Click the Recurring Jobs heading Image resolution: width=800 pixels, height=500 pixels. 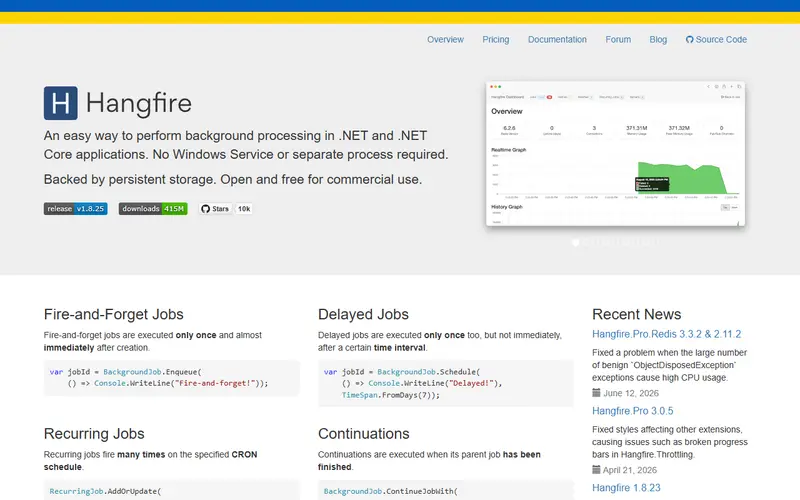[x=94, y=434]
